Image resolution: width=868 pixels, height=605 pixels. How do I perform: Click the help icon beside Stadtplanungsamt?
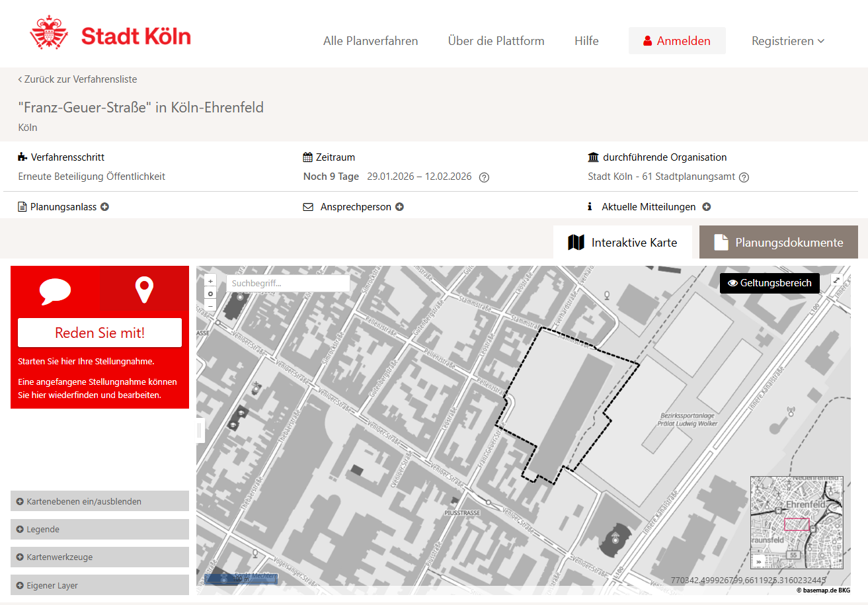point(744,177)
